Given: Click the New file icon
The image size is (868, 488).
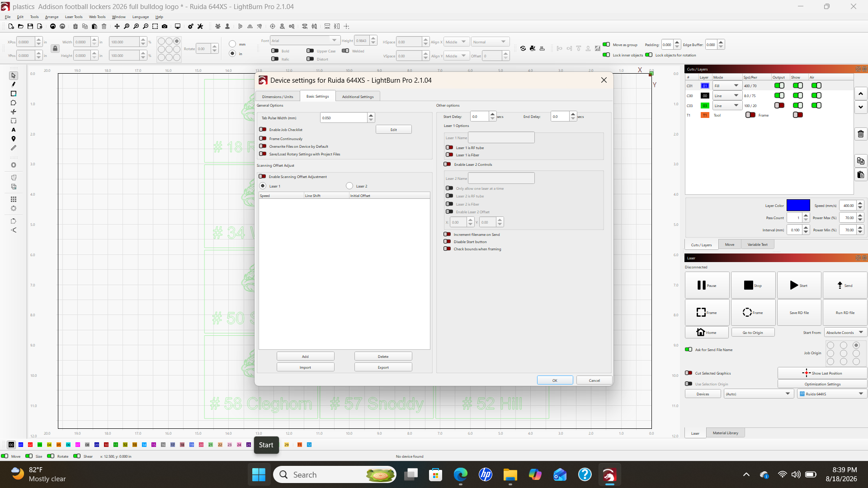Looking at the screenshot, I should pos(11,26).
